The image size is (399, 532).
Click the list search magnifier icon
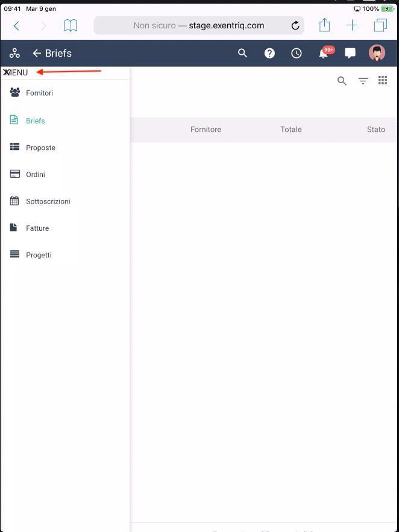[342, 81]
